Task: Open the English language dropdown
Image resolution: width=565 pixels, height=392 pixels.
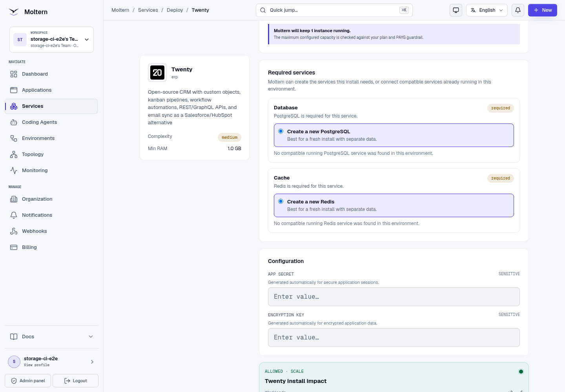Action: tap(487, 10)
